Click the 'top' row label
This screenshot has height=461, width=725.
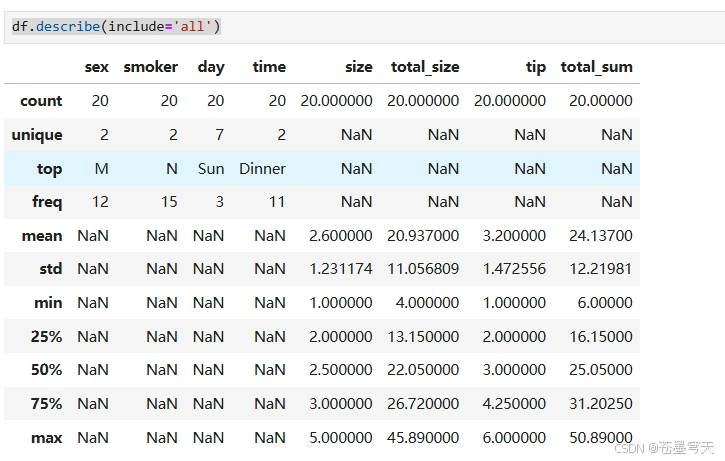pos(49,169)
